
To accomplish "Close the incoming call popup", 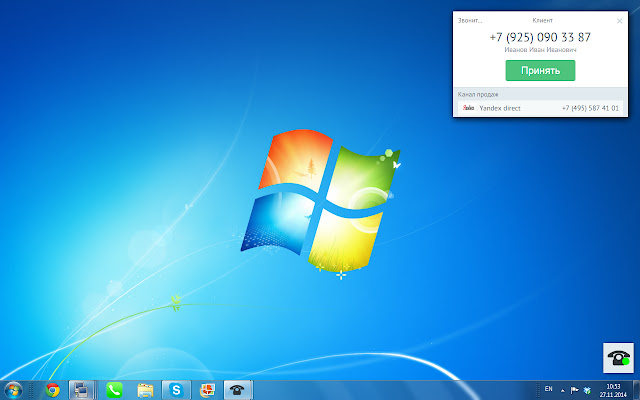I will (x=619, y=21).
